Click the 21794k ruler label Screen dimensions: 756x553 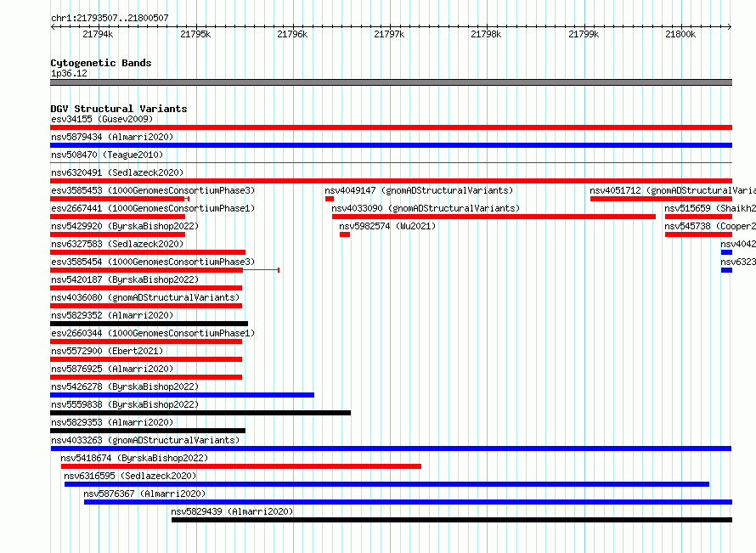click(98, 34)
